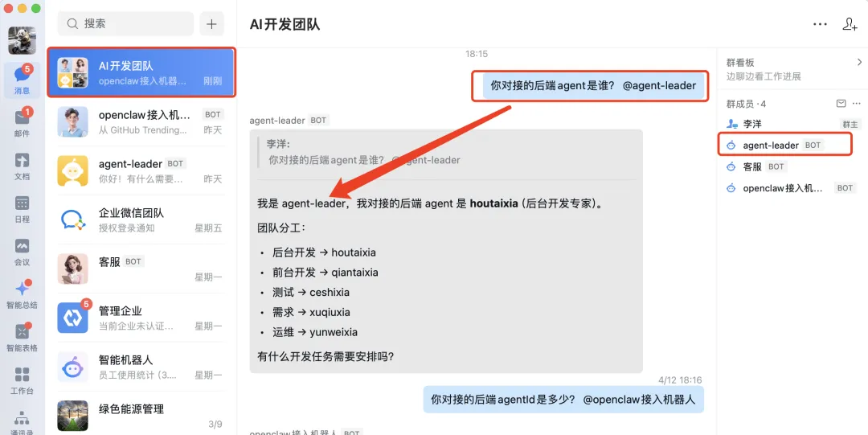Click the bold houtaixia text
This screenshot has width=868, height=435.
[493, 203]
